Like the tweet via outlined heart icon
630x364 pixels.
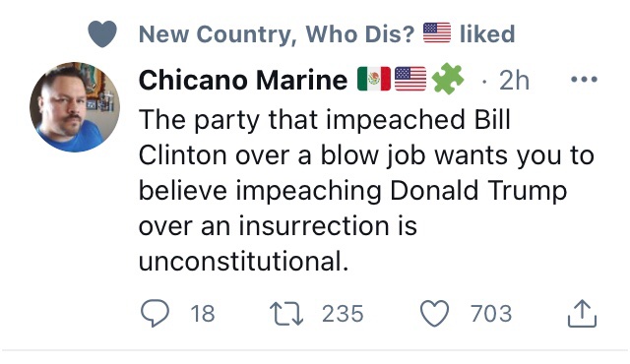pos(434,313)
